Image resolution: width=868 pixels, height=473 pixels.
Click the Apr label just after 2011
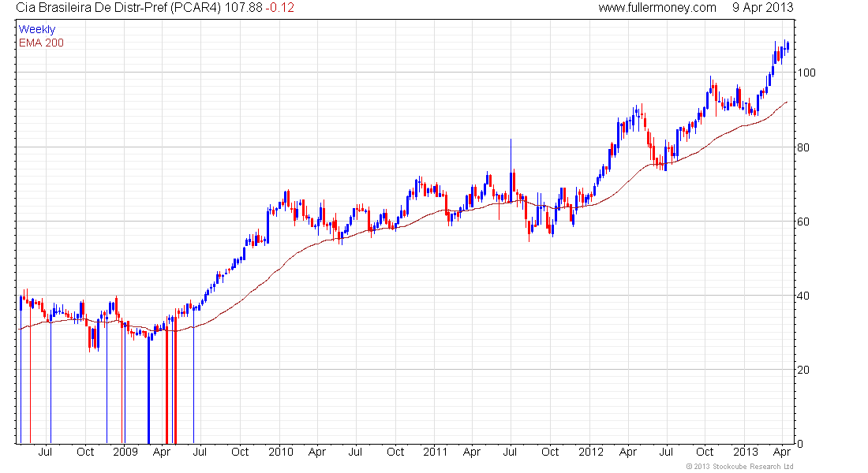472,453
